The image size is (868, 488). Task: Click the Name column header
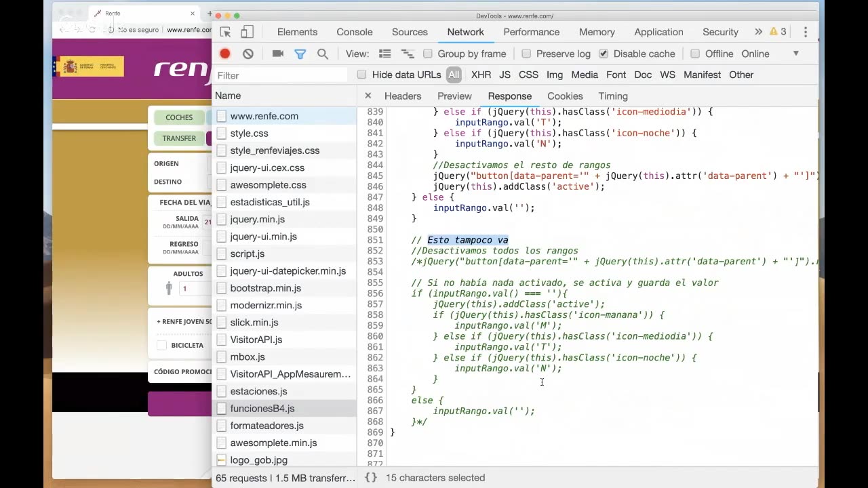point(284,96)
